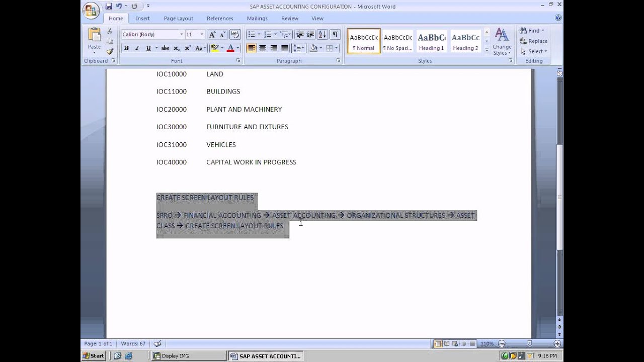Redo the last action
644x362 pixels.
tap(134, 7)
